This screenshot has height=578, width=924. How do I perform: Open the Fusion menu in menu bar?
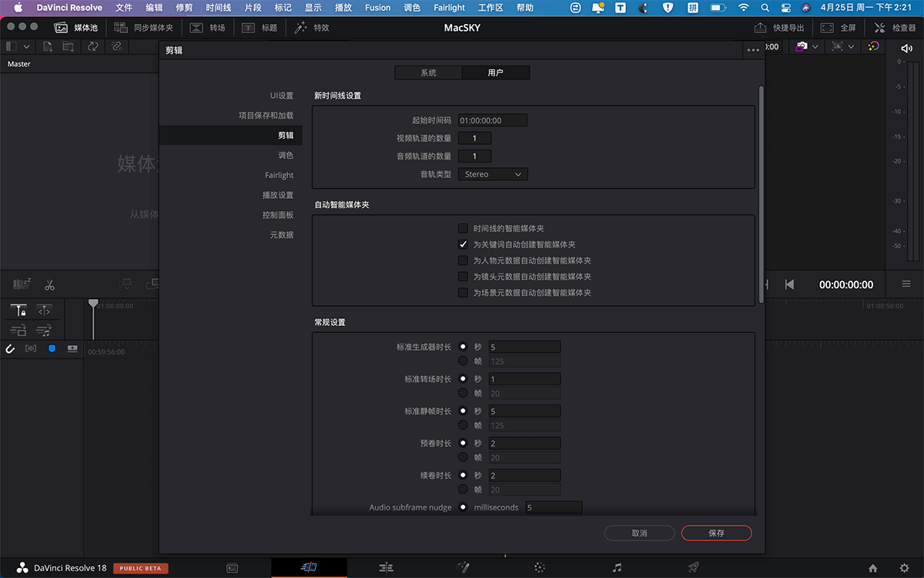coord(378,8)
